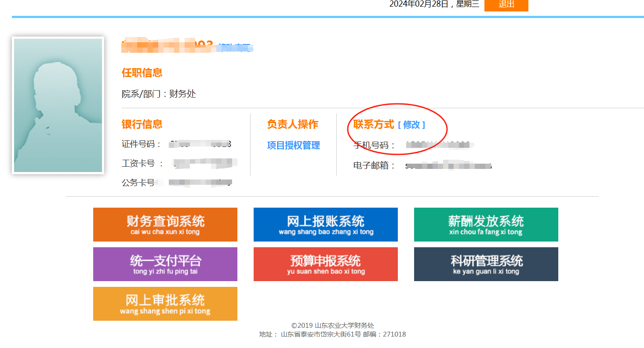
Task: Click the 联系方式 section heading
Action: click(x=373, y=125)
